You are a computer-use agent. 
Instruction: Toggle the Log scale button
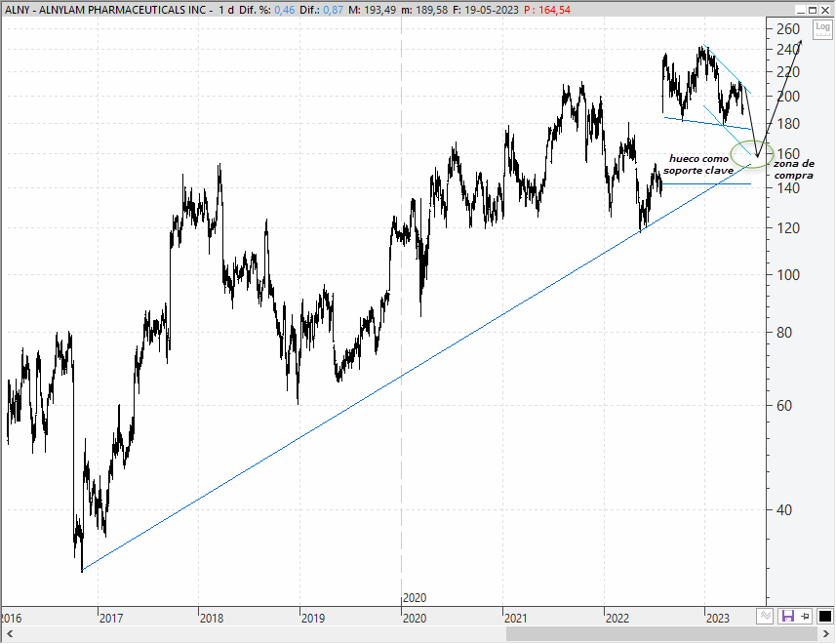(x=822, y=29)
